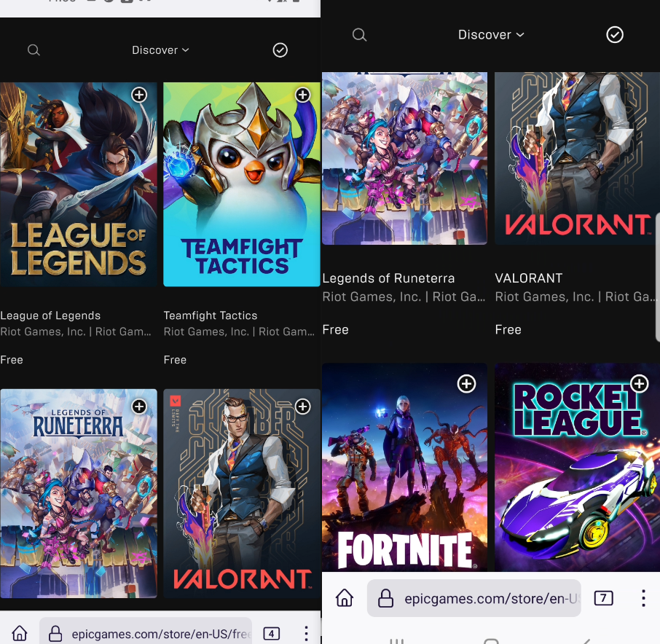Click the home icon in the browser bar
Viewport: 660px width, 644px height.
pyautogui.click(x=344, y=597)
